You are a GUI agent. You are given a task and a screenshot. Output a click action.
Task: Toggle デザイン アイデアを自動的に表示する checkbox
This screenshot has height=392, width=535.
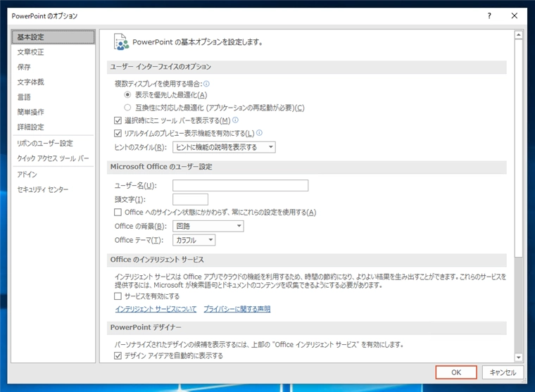118,356
